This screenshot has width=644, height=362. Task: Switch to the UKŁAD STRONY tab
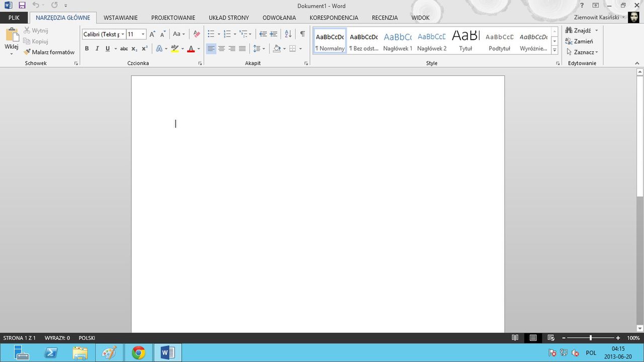click(x=229, y=18)
